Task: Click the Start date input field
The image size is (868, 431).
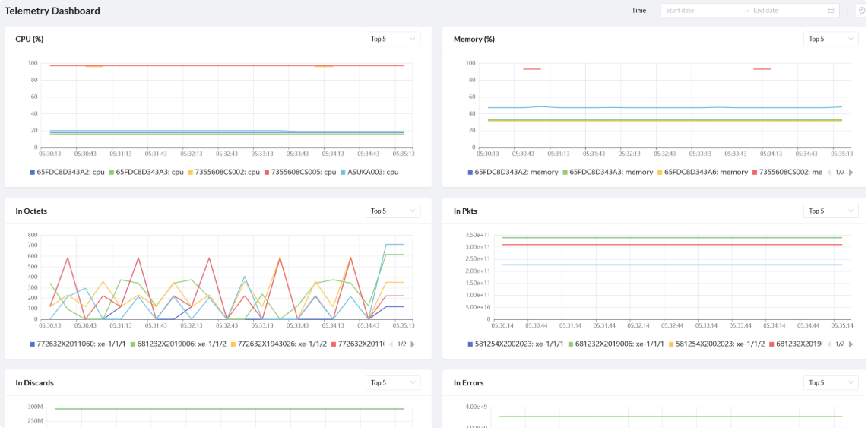Action: (x=698, y=11)
